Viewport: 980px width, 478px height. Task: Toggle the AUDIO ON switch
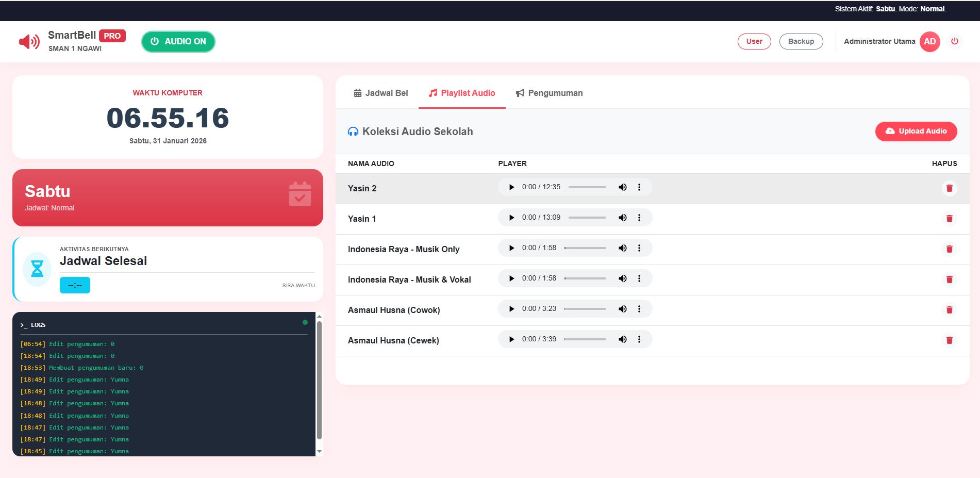(x=178, y=42)
